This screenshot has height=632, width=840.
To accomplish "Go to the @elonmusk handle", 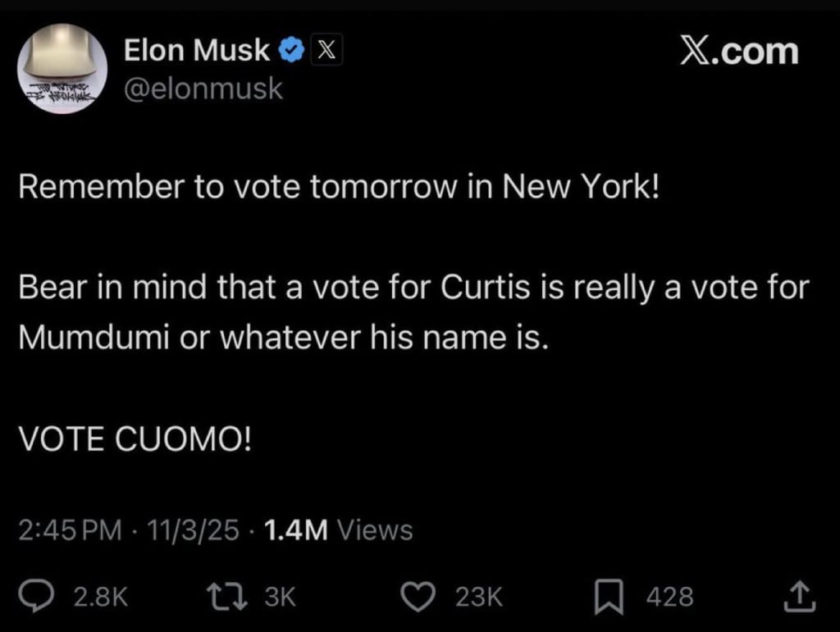I will tap(203, 89).
